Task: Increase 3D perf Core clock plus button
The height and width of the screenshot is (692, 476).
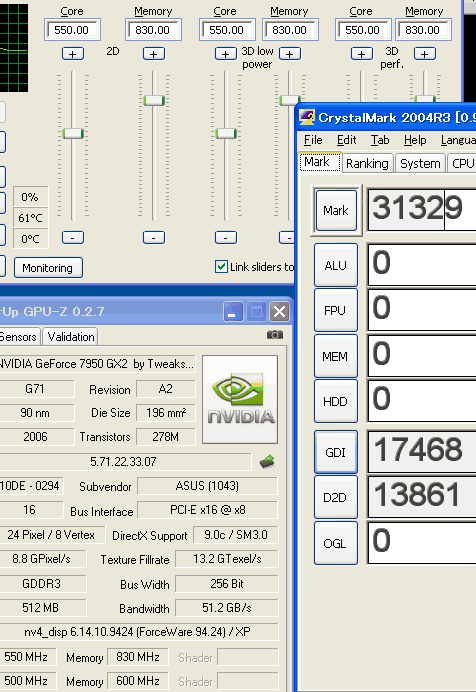Action: click(x=361, y=54)
